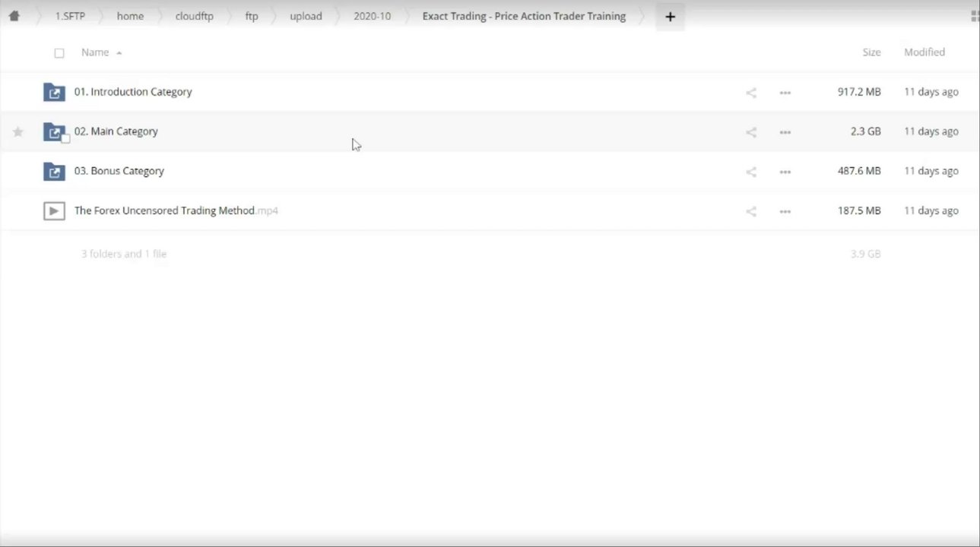Open more actions for 02. Main Category
Viewport: 980px width, 547px height.
(785, 132)
